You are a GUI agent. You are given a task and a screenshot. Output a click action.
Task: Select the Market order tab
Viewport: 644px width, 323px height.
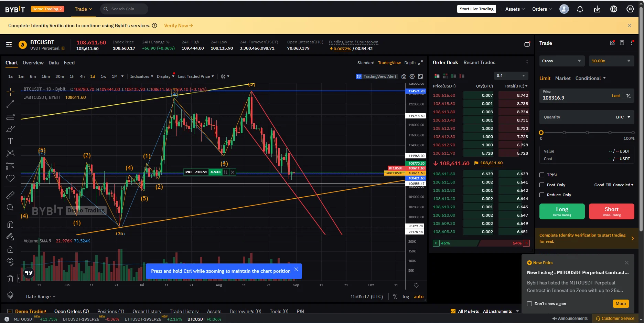pyautogui.click(x=563, y=78)
